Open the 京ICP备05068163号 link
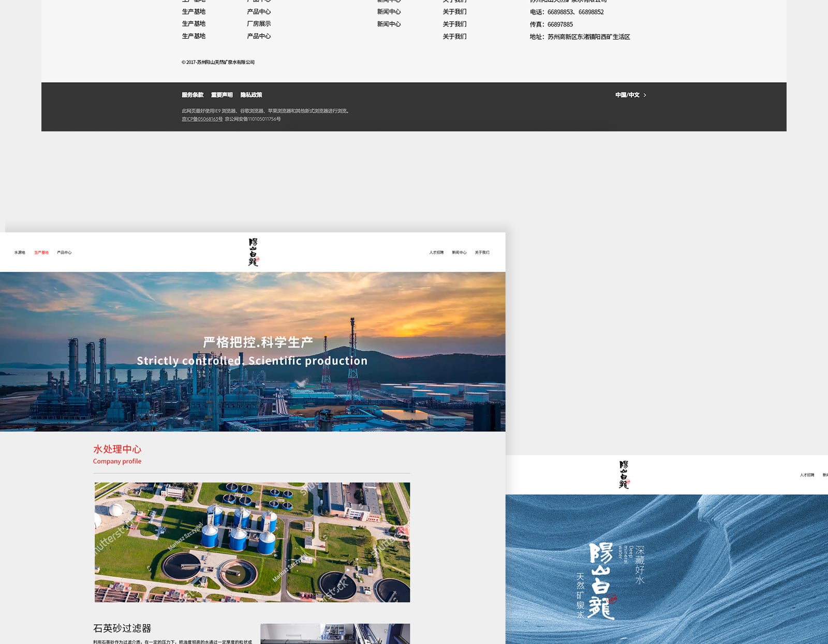828x644 pixels. click(202, 119)
